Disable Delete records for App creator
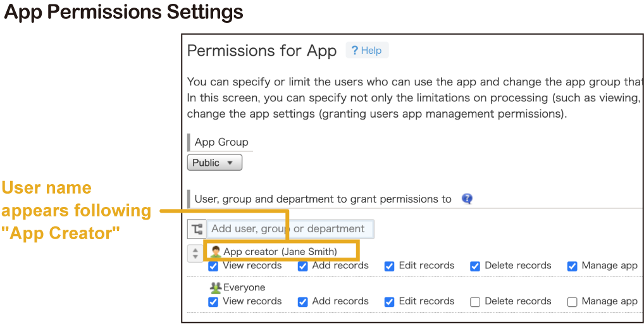Image resolution: width=644 pixels, height=324 pixels. click(x=475, y=266)
